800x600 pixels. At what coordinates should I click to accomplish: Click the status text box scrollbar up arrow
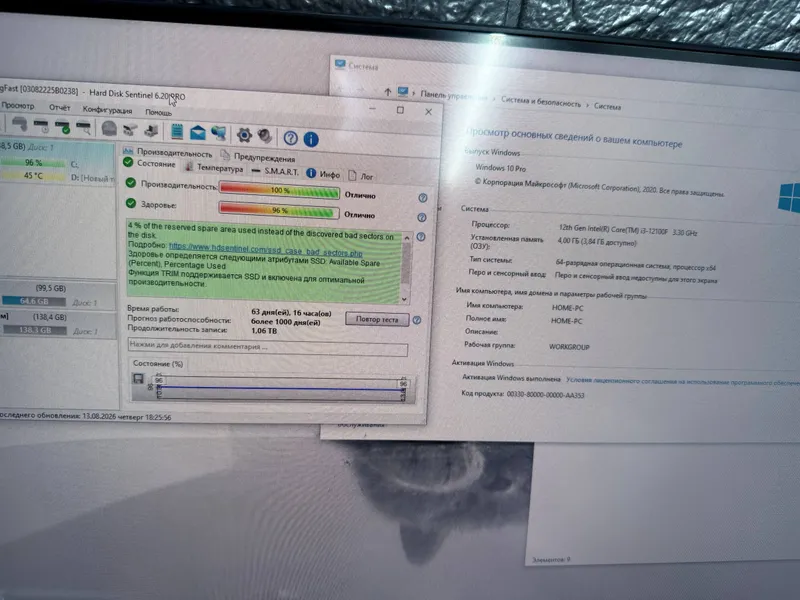tap(407, 238)
